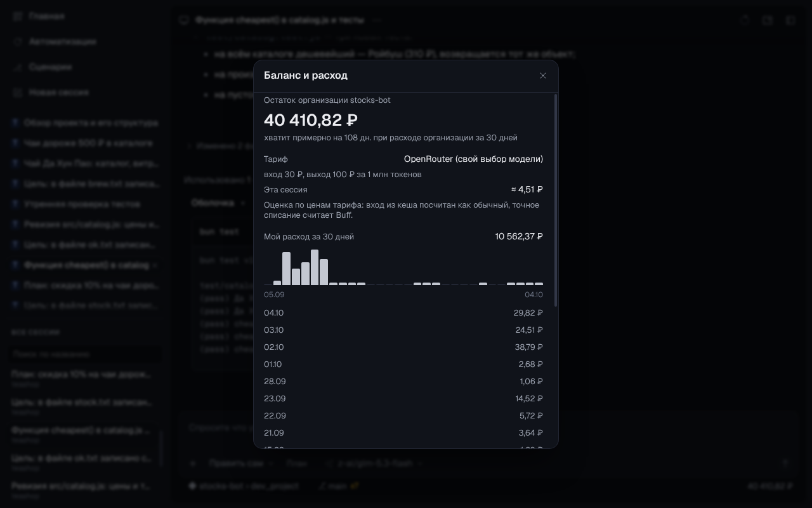Viewport: 812px width, 508px height.
Task: Open the Автоматизации sidebar icon
Action: [18, 41]
